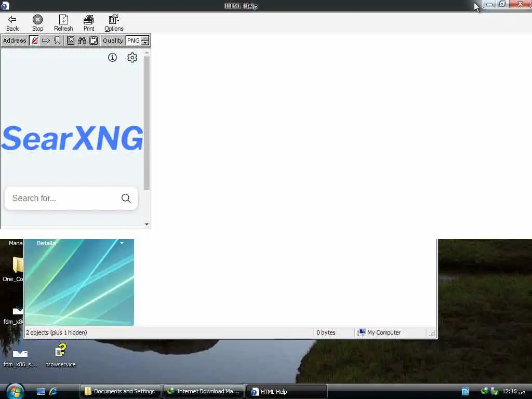This screenshot has height=399, width=532.
Task: Click the go arrow icon in the address bar
Action: 46,41
